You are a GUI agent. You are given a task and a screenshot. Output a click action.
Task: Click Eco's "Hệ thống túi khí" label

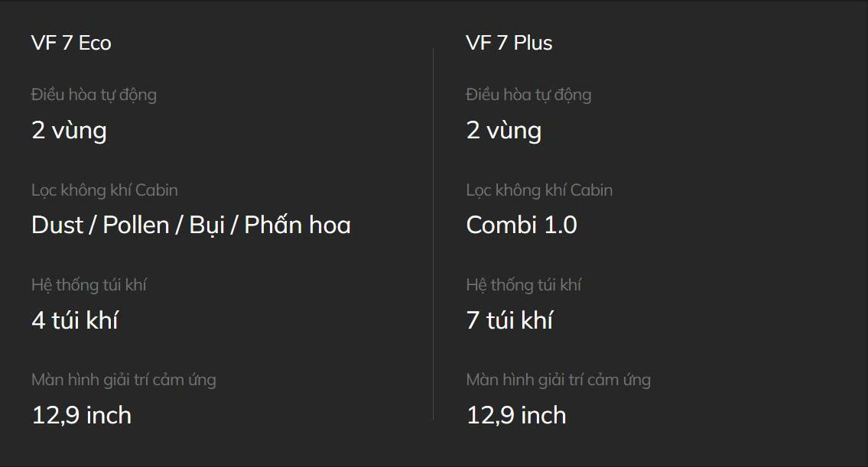tap(89, 285)
